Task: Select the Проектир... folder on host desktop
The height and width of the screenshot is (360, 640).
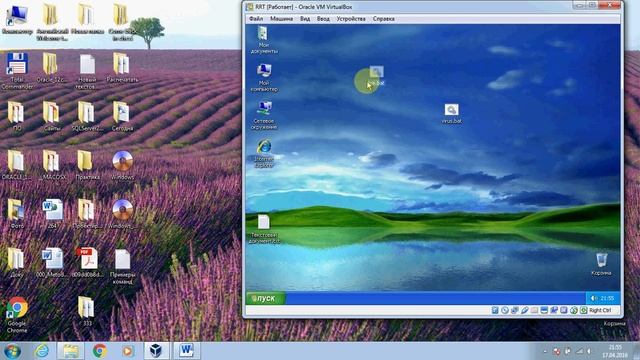Action: click(x=87, y=214)
